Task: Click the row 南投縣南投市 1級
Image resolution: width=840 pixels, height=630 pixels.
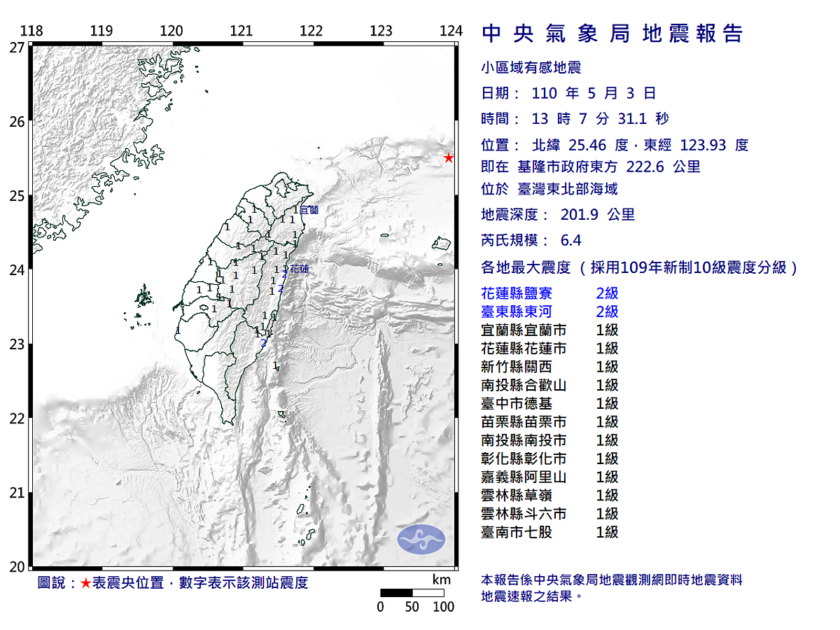Action: point(550,440)
